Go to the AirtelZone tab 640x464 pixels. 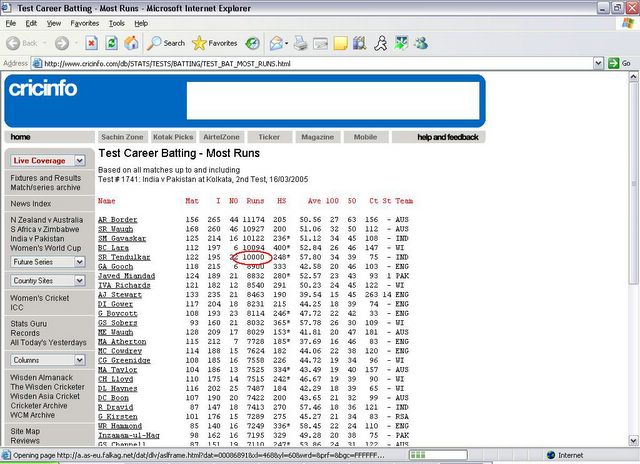tap(221, 137)
